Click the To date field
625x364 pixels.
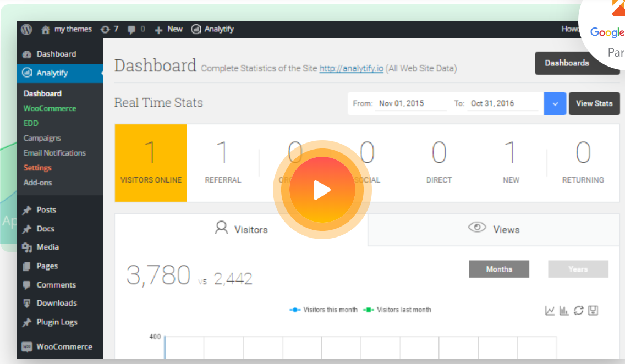(503, 103)
